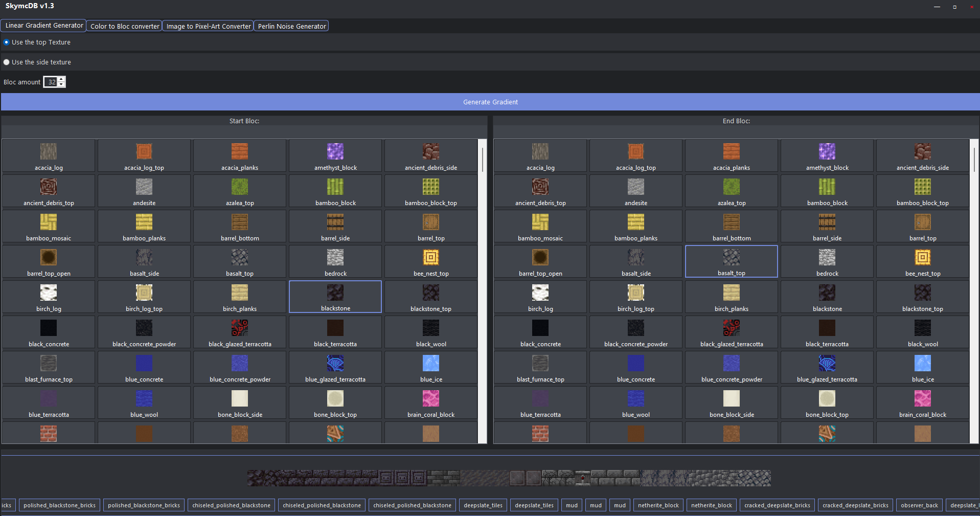Select bee_nest_top in the End Bloc panel
Viewport: 980px width, 516px height.
[923, 261]
